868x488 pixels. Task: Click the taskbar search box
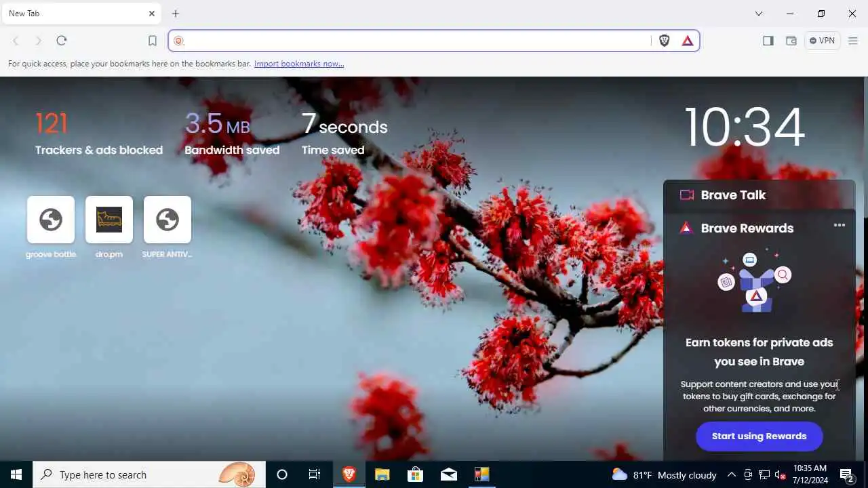coord(149,474)
